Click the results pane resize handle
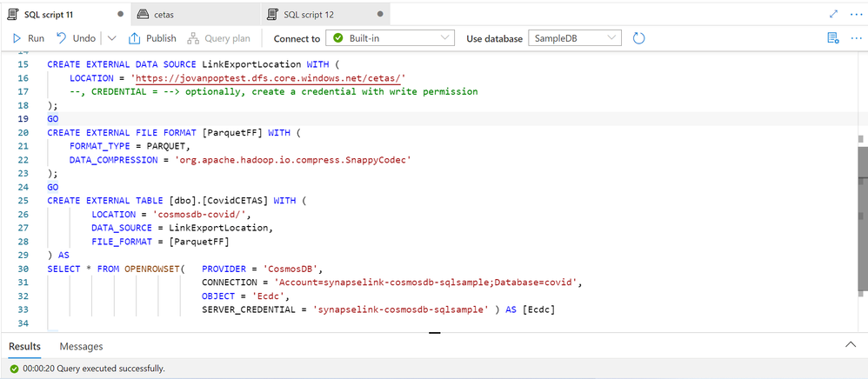868x379 pixels. [x=435, y=333]
